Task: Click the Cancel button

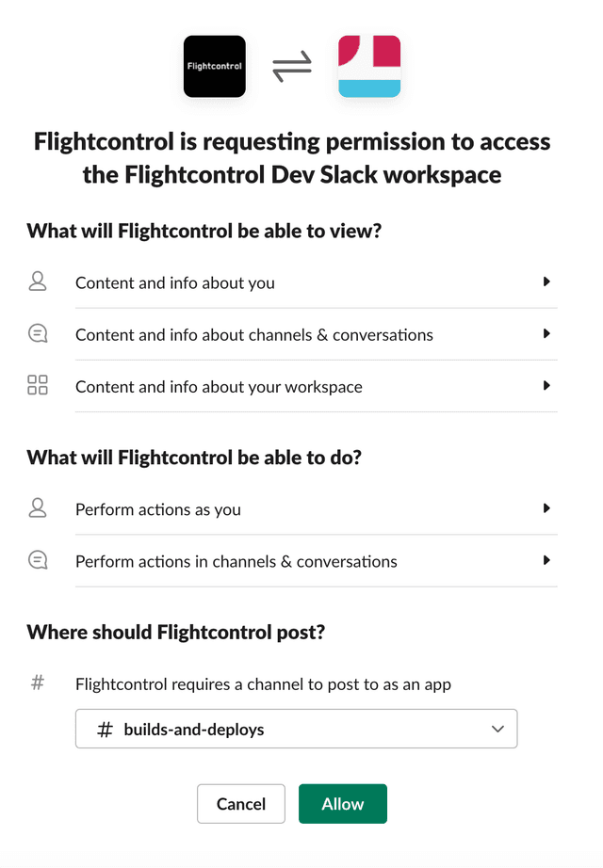Action: (x=240, y=803)
